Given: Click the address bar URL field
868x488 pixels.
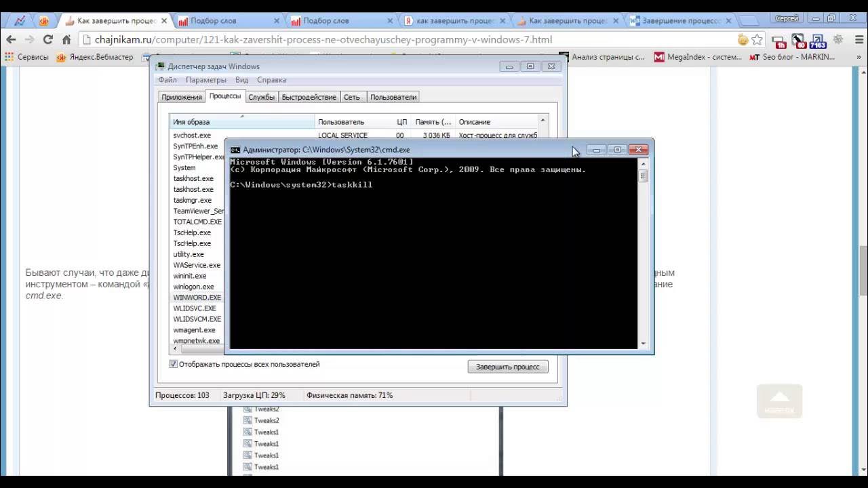Looking at the screenshot, I should [x=407, y=40].
